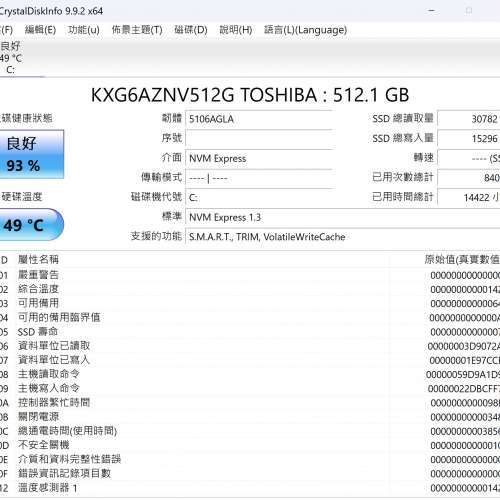Select the 主機寫入命令 attribute row
The width and height of the screenshot is (500, 500).
click(250, 389)
